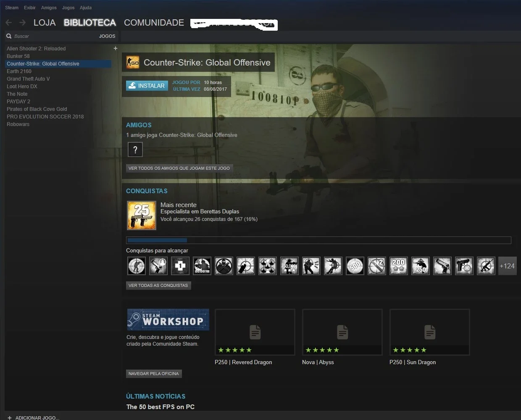Select the masked face circle achievement icon
Image resolution: width=521 pixels, height=420 pixels.
click(224, 266)
